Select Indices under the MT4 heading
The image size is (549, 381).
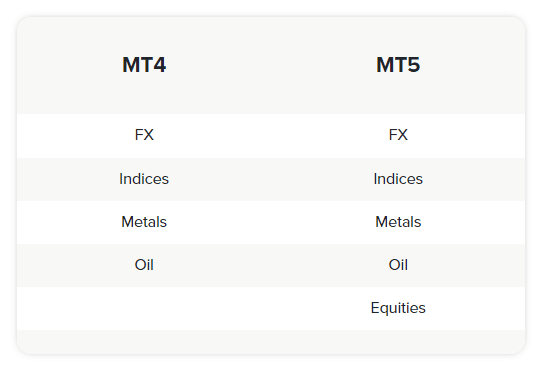point(144,179)
